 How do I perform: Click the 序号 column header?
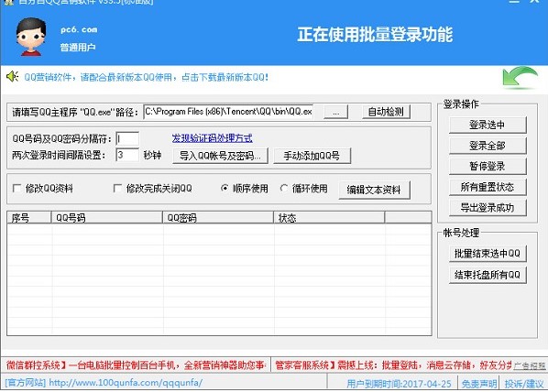tap(29, 218)
